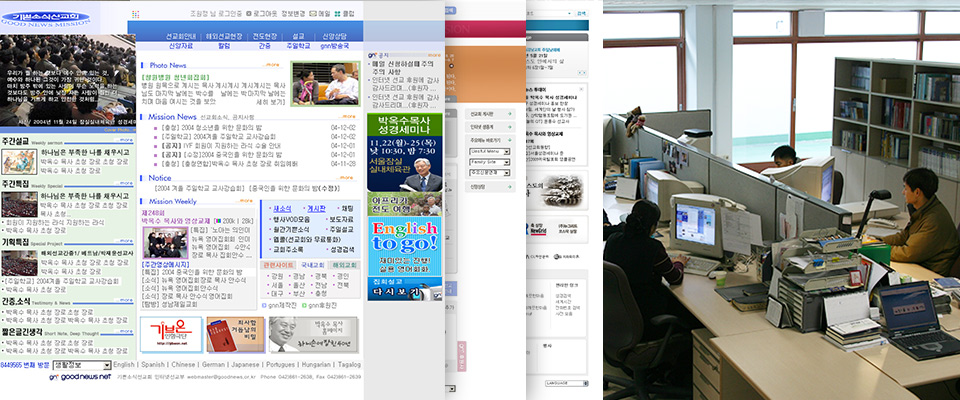
Task: Open news item IYF 회원이 지원하는 라식 수술 안내
Action: [220, 146]
